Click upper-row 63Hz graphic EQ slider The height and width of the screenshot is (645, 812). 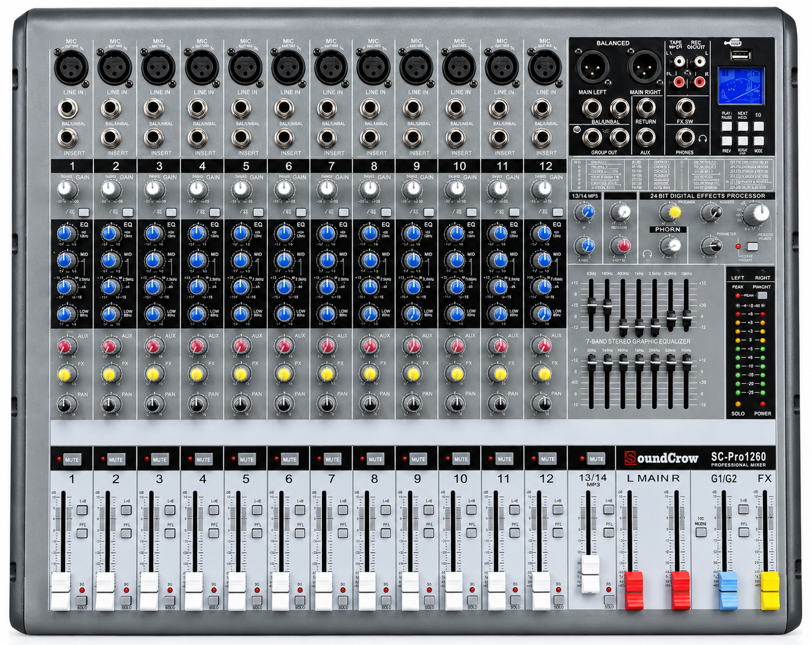pyautogui.click(x=592, y=306)
